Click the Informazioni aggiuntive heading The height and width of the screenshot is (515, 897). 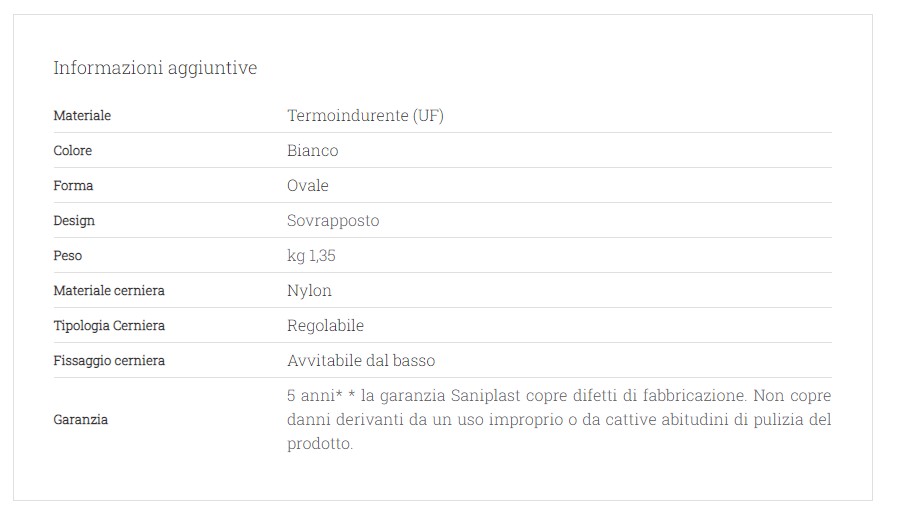pos(155,68)
